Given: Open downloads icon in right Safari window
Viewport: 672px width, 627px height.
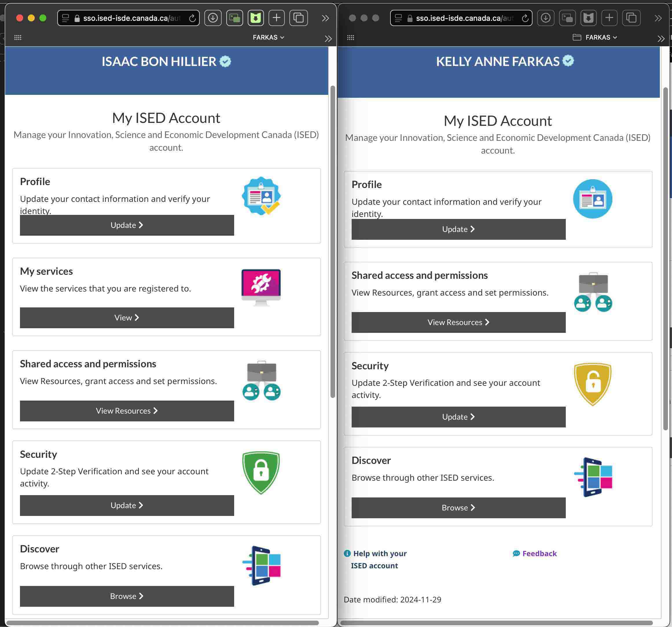Looking at the screenshot, I should pos(546,18).
